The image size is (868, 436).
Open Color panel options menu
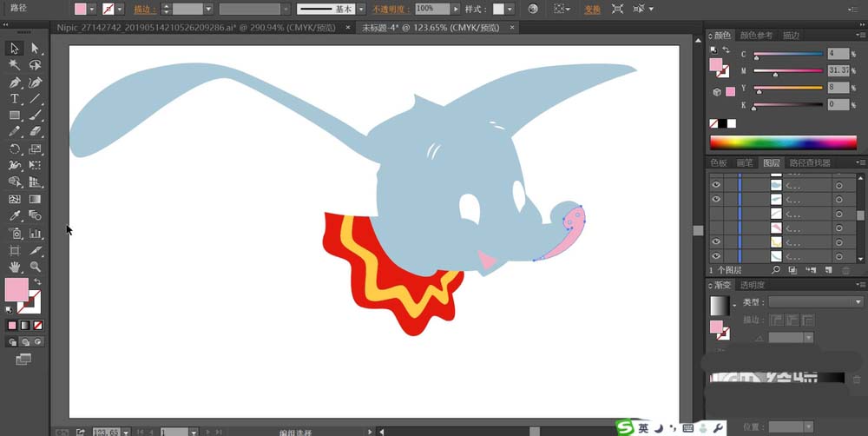click(860, 35)
